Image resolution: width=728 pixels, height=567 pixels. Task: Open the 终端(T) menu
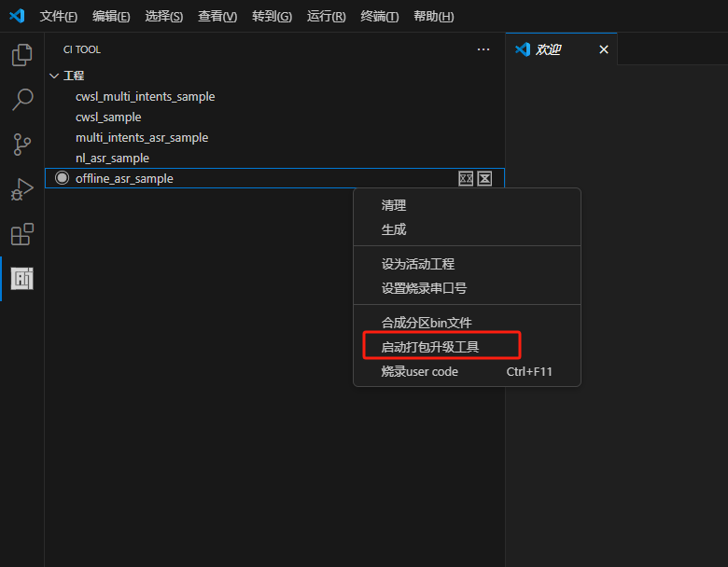(379, 17)
